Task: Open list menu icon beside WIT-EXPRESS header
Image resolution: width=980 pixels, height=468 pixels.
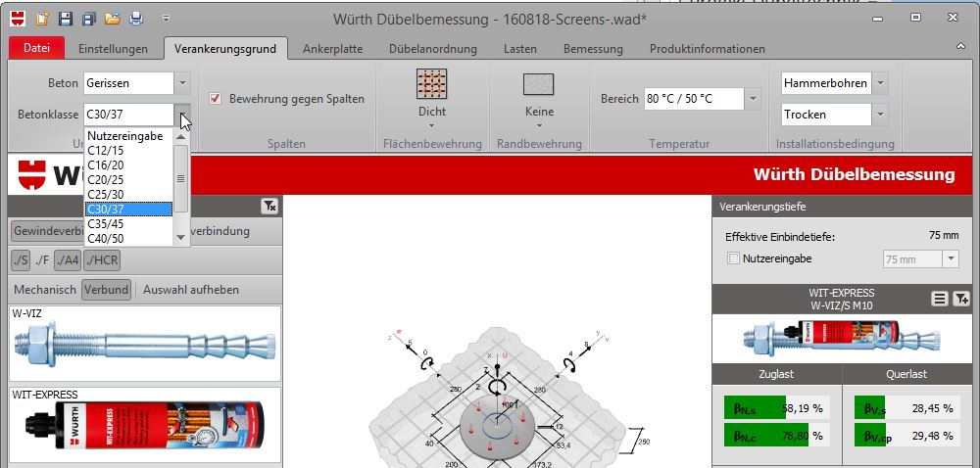Action: click(x=939, y=299)
